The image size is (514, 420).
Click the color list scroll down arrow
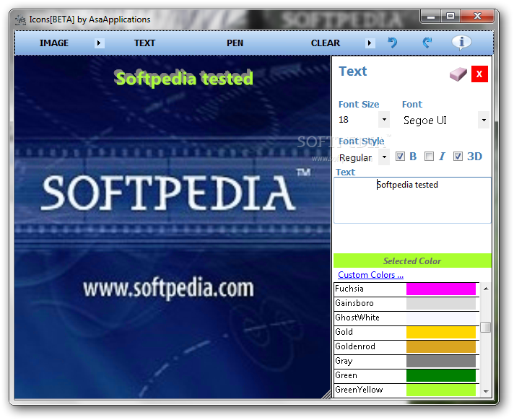point(486,392)
